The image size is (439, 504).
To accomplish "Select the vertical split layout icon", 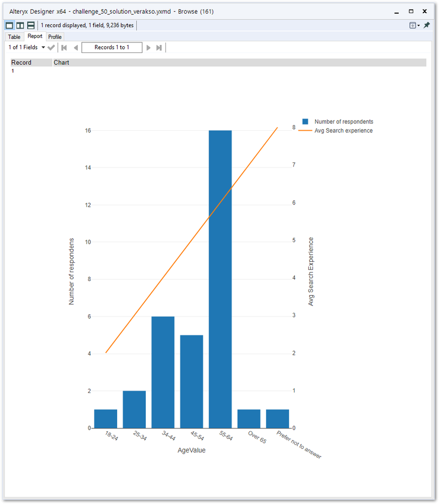I will pos(20,25).
